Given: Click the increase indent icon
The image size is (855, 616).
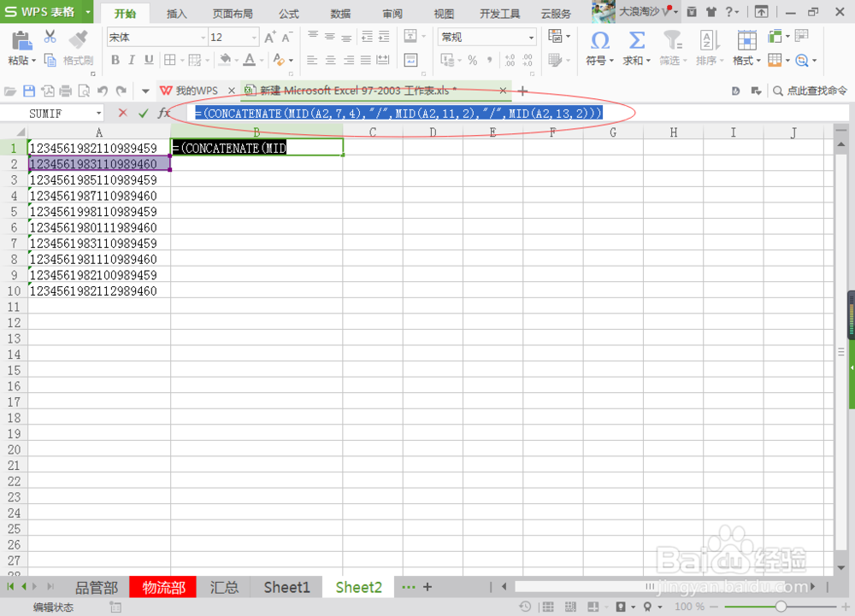Looking at the screenshot, I should tap(384, 37).
